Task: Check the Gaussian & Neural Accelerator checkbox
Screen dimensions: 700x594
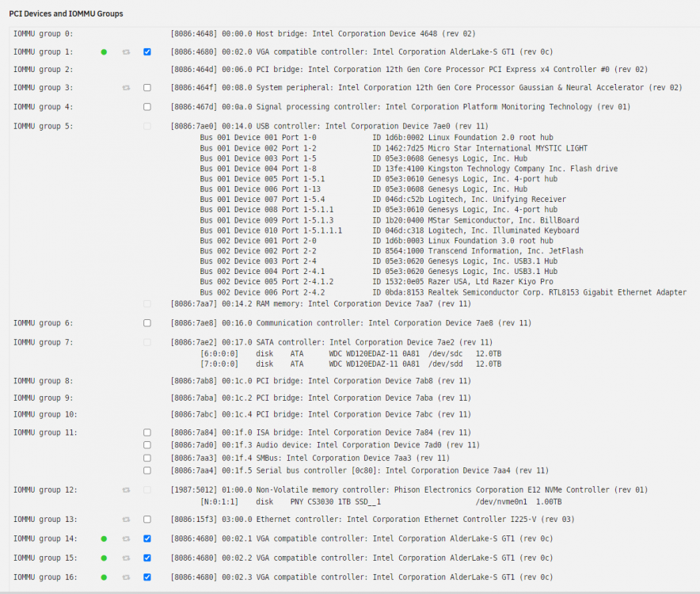Action: click(147, 88)
